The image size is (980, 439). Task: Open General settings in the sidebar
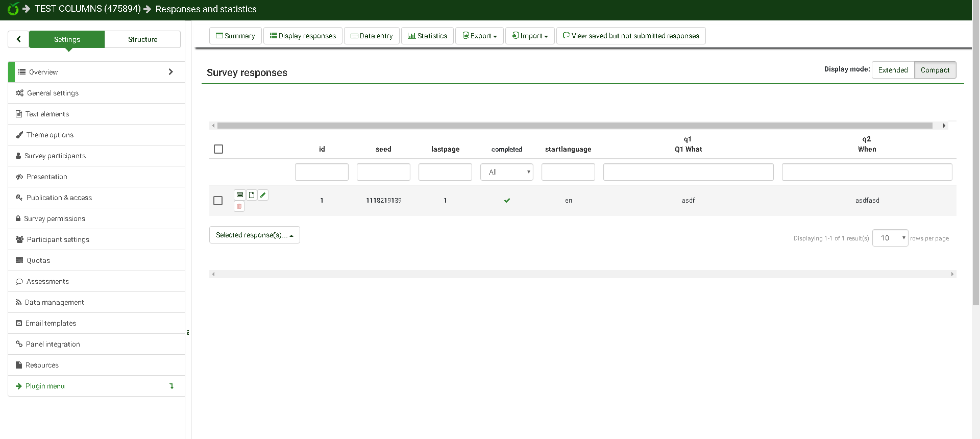pyautogui.click(x=53, y=93)
